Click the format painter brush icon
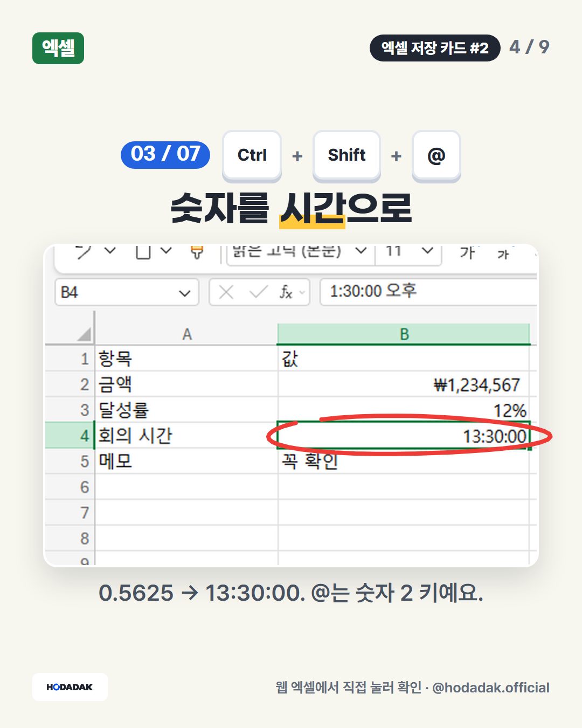This screenshot has height=728, width=582. (197, 252)
